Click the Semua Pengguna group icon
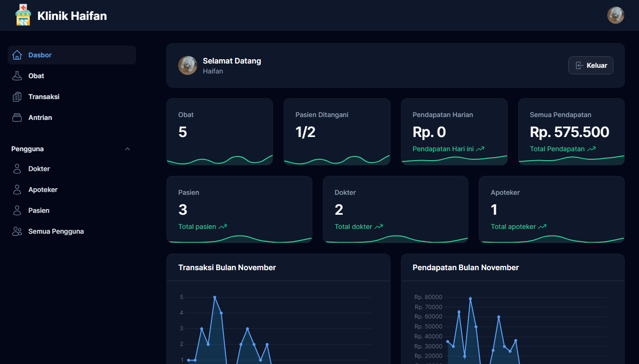639x364 pixels. pyautogui.click(x=17, y=231)
